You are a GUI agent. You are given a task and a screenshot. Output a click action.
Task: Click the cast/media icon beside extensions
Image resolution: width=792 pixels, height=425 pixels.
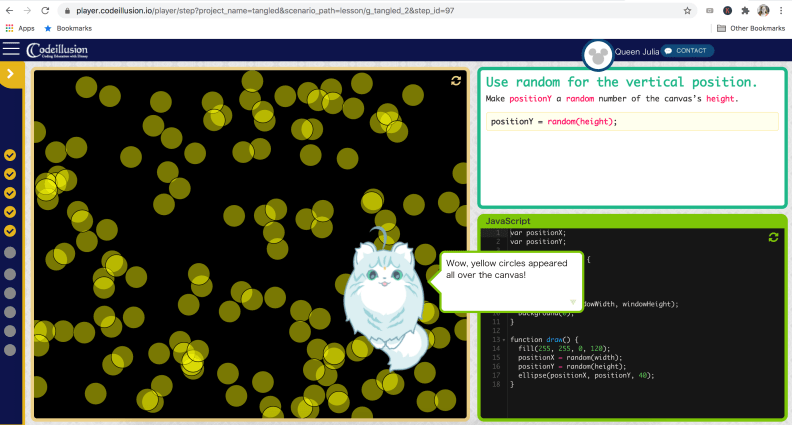coord(710,11)
